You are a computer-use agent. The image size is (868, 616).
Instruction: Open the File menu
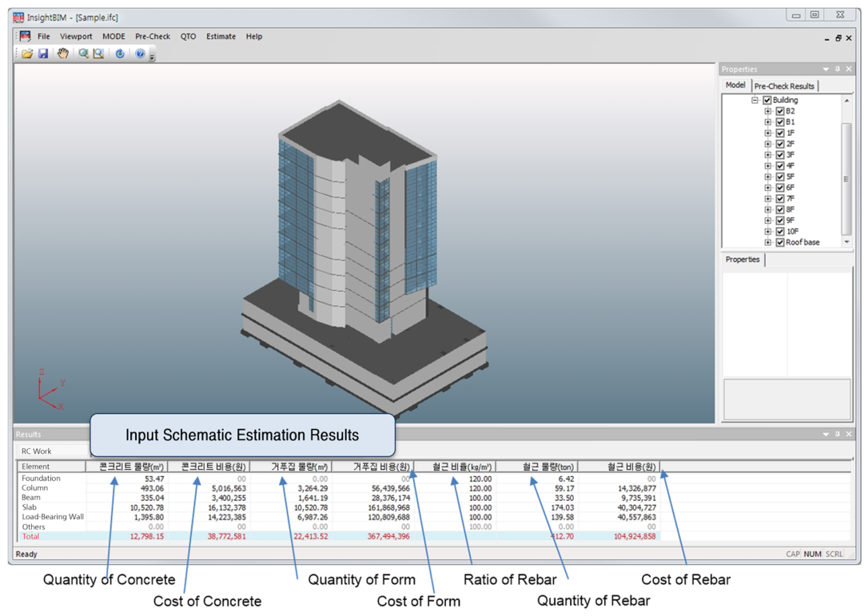[x=44, y=37]
